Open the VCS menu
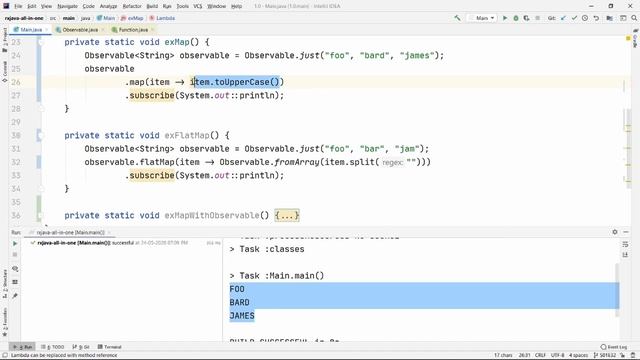The height and width of the screenshot is (360, 640). pyautogui.click(x=198, y=6)
